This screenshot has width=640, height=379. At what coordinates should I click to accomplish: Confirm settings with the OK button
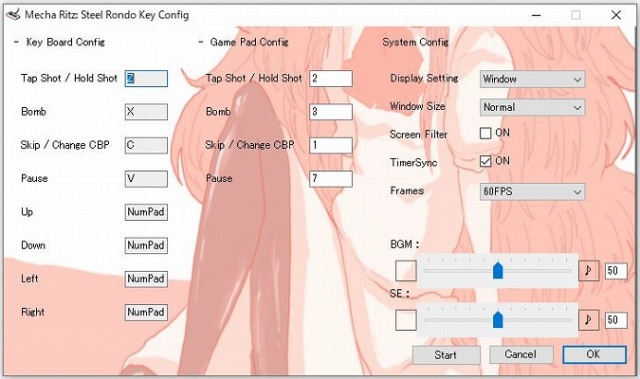point(594,355)
